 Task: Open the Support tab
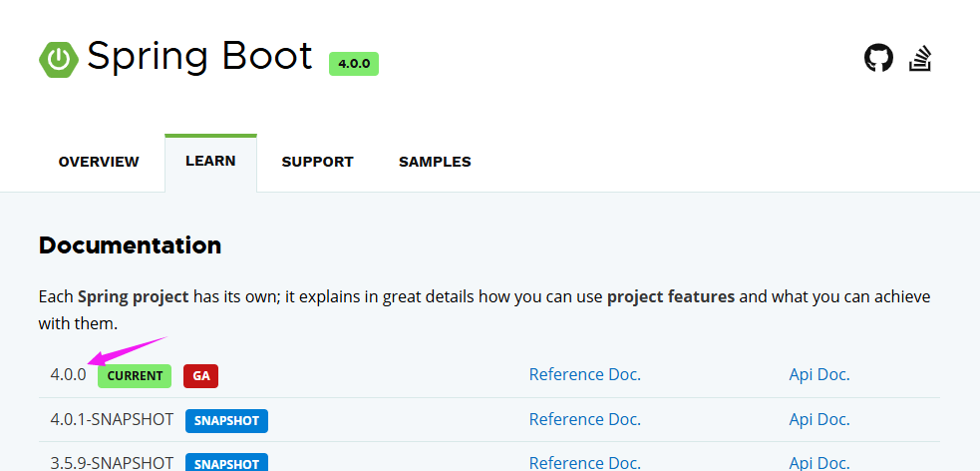coord(317,162)
